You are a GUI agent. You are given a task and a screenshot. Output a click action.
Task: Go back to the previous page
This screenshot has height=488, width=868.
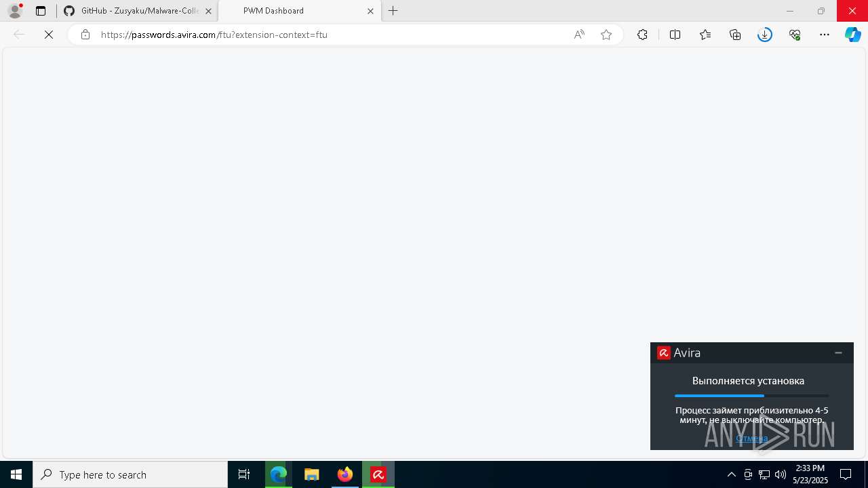(x=19, y=35)
